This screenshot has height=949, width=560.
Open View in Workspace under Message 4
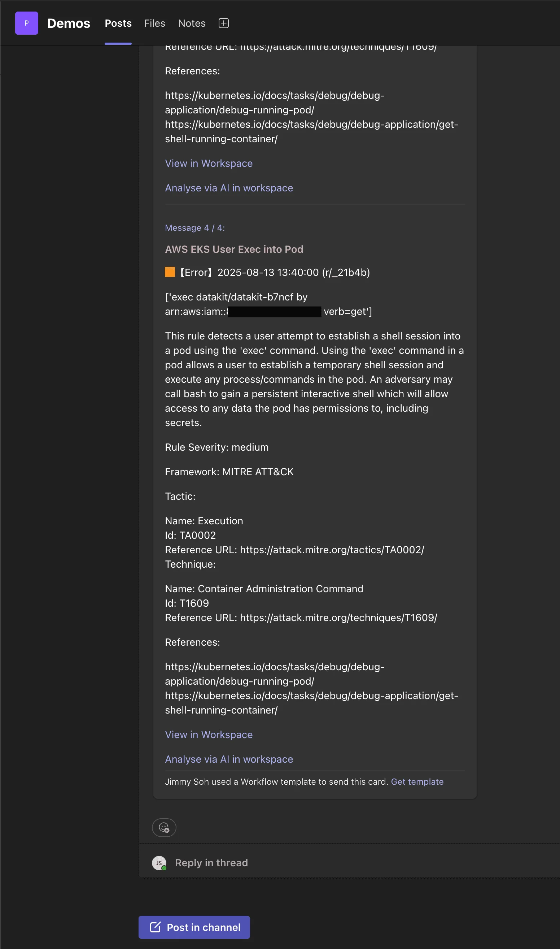[x=209, y=734]
